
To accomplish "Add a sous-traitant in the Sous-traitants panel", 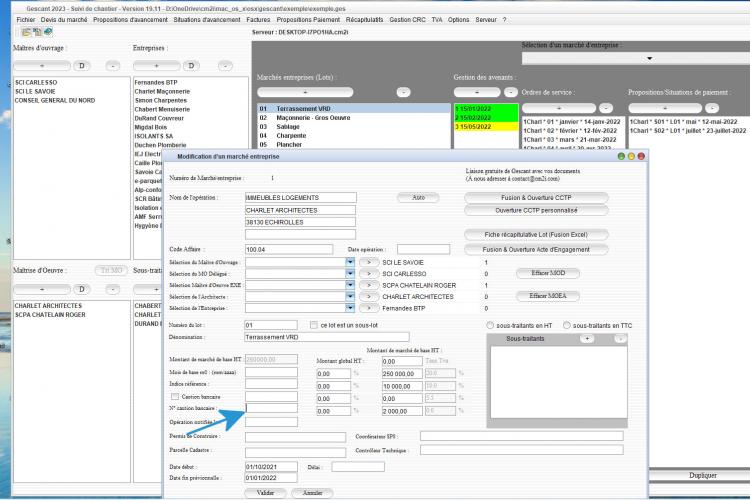I will point(587,339).
